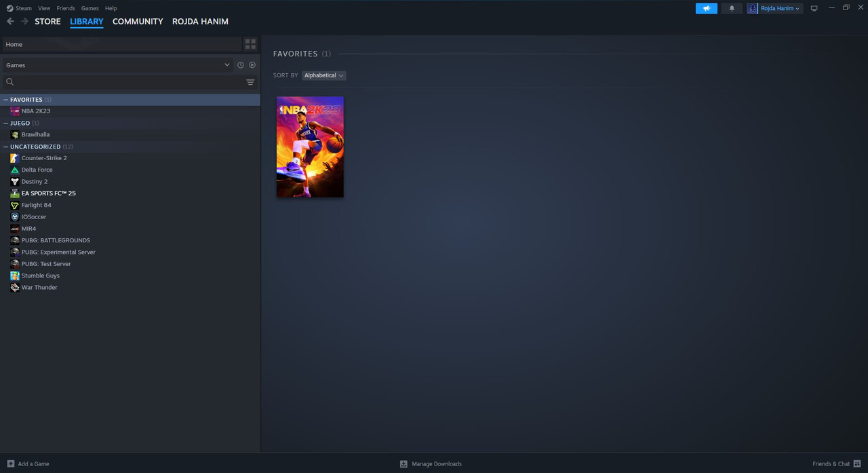This screenshot has width=868, height=473.
Task: Click the Brawlhalla game icon
Action: (x=15, y=134)
